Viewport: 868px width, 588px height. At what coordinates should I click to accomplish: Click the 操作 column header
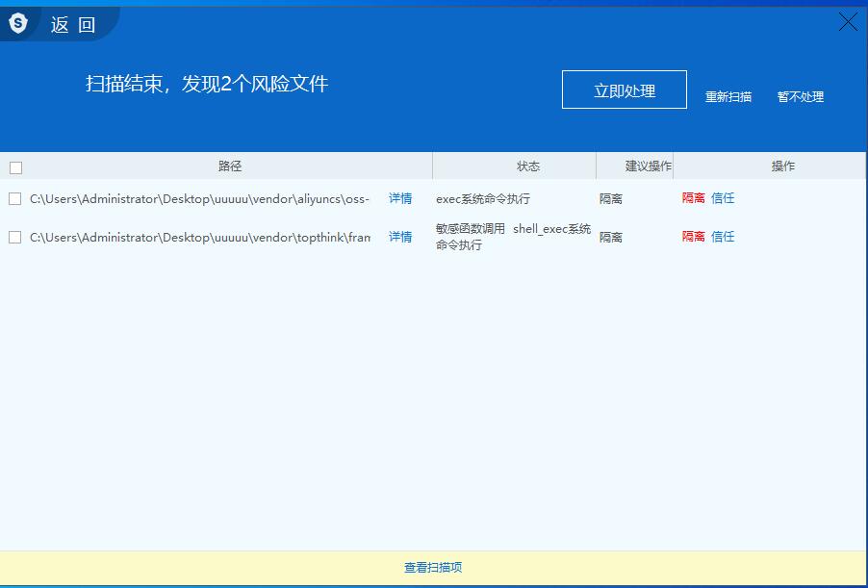[782, 166]
